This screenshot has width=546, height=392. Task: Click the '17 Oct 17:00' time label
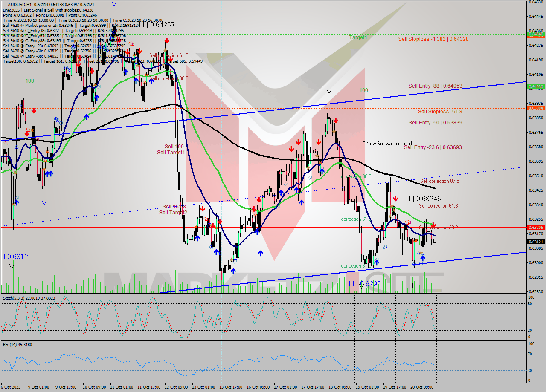coord(313,387)
